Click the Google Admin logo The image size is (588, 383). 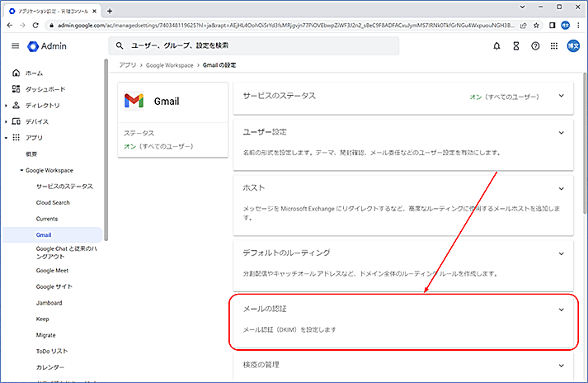(x=47, y=46)
